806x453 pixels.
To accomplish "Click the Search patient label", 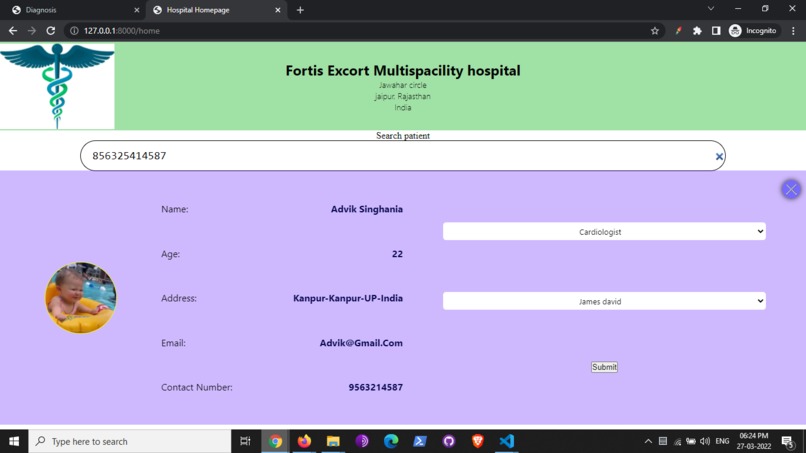I will point(402,136).
